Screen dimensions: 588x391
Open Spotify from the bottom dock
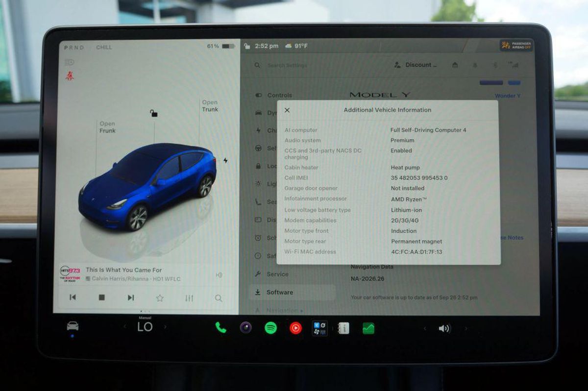pos(270,328)
